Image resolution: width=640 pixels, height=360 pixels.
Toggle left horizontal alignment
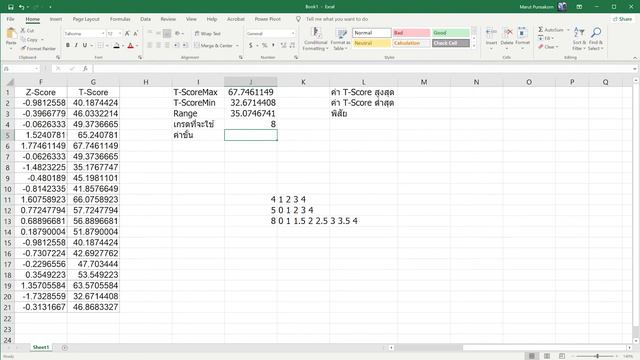(x=150, y=45)
